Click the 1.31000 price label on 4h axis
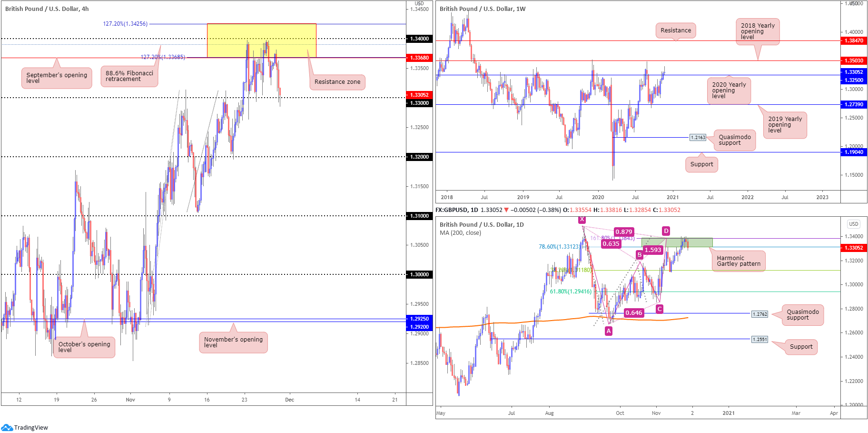868x433 pixels. [419, 216]
